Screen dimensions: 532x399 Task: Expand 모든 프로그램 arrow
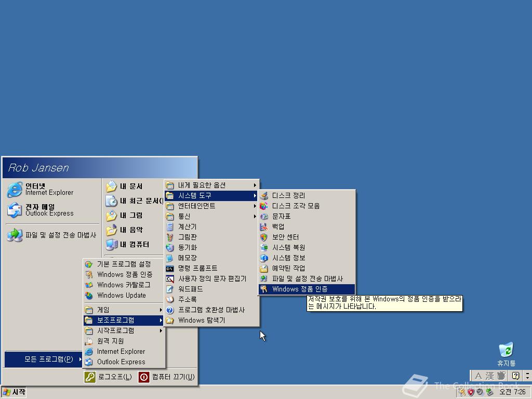click(x=80, y=359)
